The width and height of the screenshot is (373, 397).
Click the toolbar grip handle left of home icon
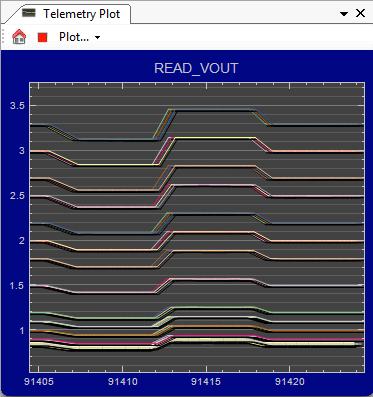click(x=3, y=37)
